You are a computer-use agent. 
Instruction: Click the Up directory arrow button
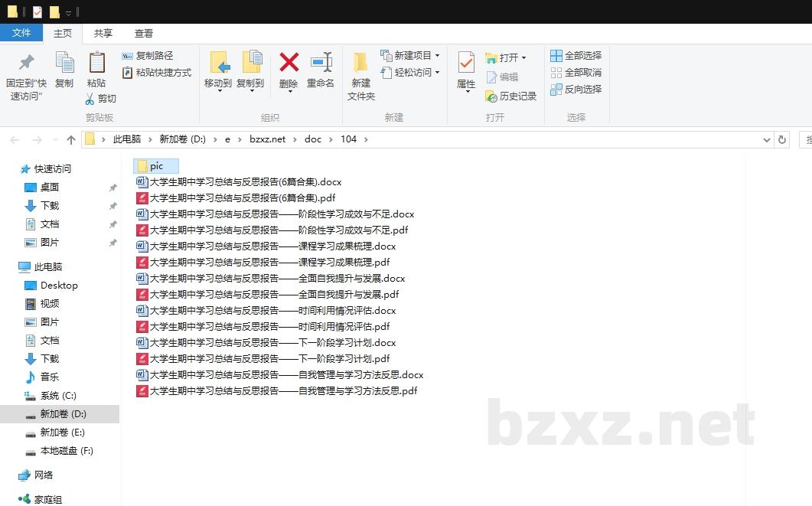click(x=71, y=140)
